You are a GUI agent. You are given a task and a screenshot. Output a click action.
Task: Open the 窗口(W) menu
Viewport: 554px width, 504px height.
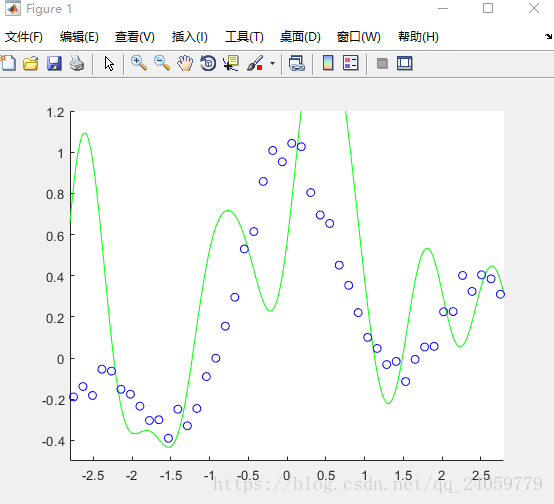pos(359,37)
